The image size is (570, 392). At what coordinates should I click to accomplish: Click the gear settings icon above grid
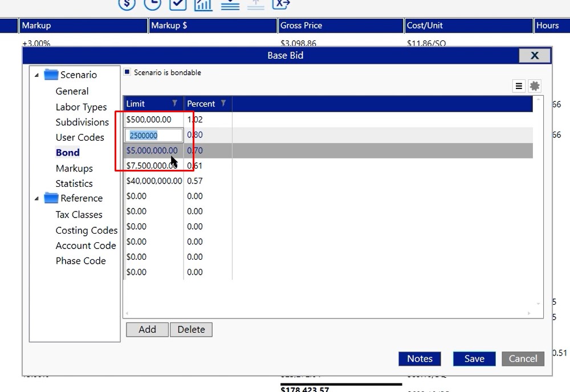tap(534, 86)
